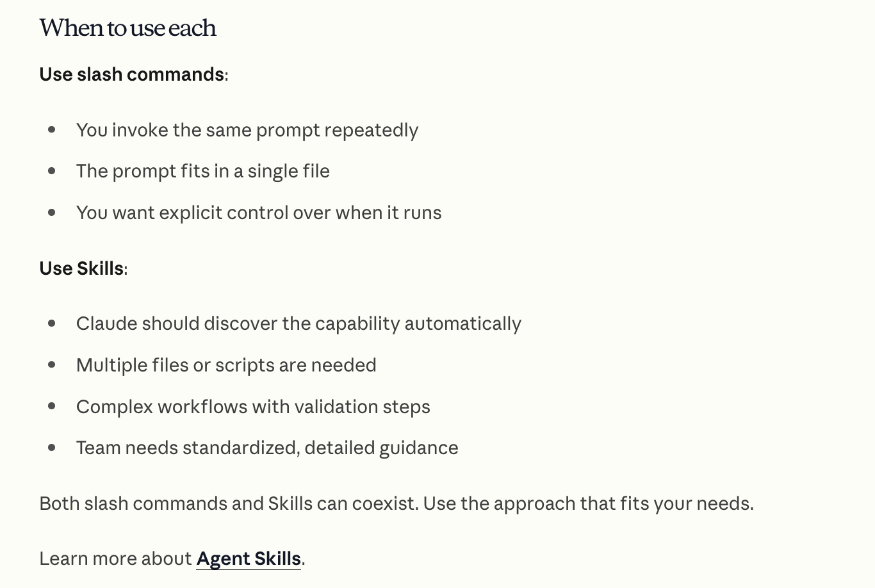Click bullet dot beside "Claude should discover"
The height and width of the screenshot is (588, 875).
point(52,323)
